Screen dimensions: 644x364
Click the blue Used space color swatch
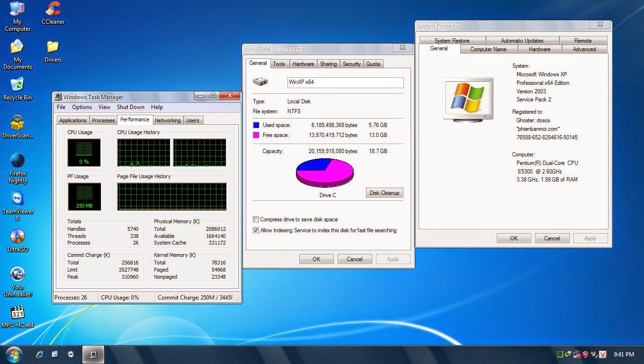[x=256, y=125]
